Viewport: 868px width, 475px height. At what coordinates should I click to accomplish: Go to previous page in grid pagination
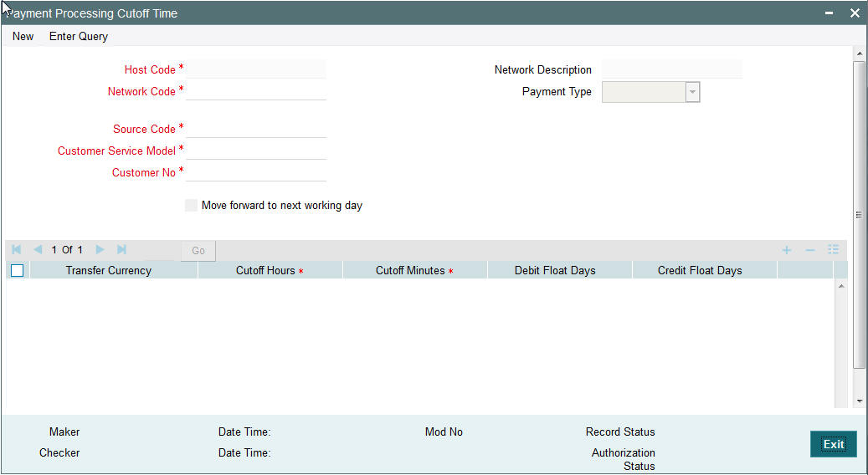coord(38,250)
